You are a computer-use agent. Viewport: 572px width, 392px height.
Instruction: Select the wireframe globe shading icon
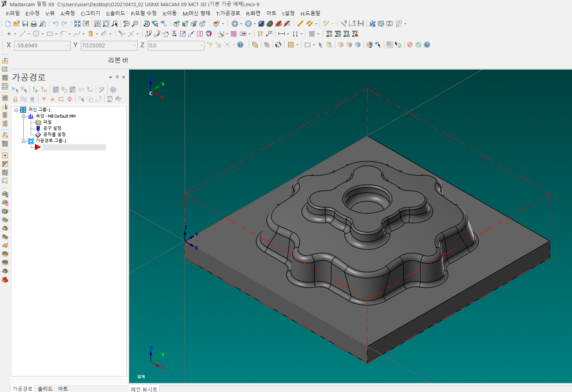(235, 24)
